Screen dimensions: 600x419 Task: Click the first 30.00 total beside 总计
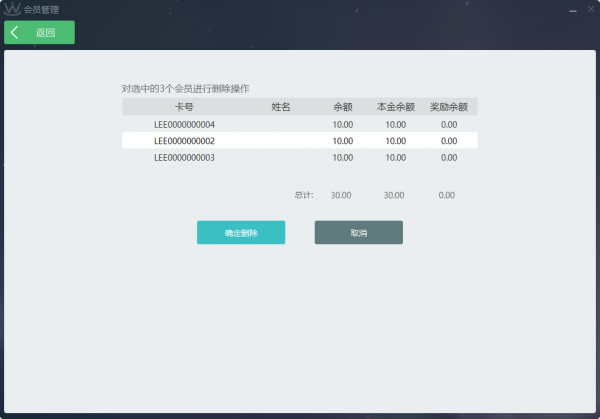[x=341, y=195]
